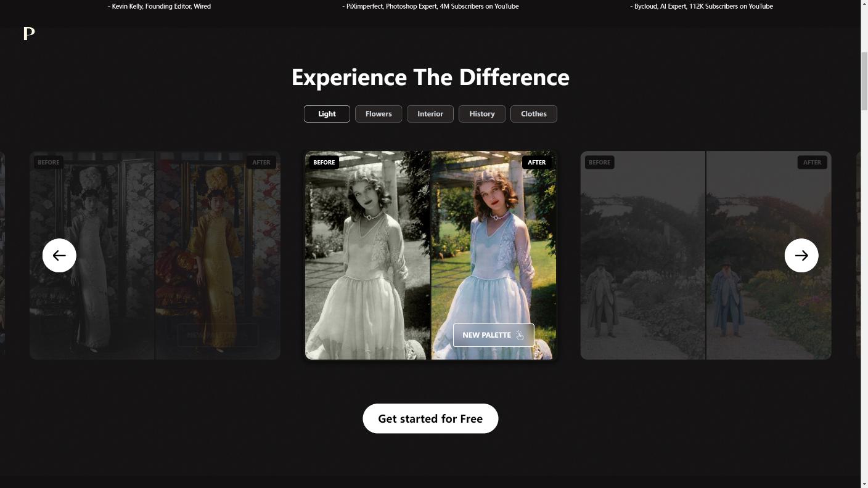Show the Clothes examples tab

click(534, 114)
